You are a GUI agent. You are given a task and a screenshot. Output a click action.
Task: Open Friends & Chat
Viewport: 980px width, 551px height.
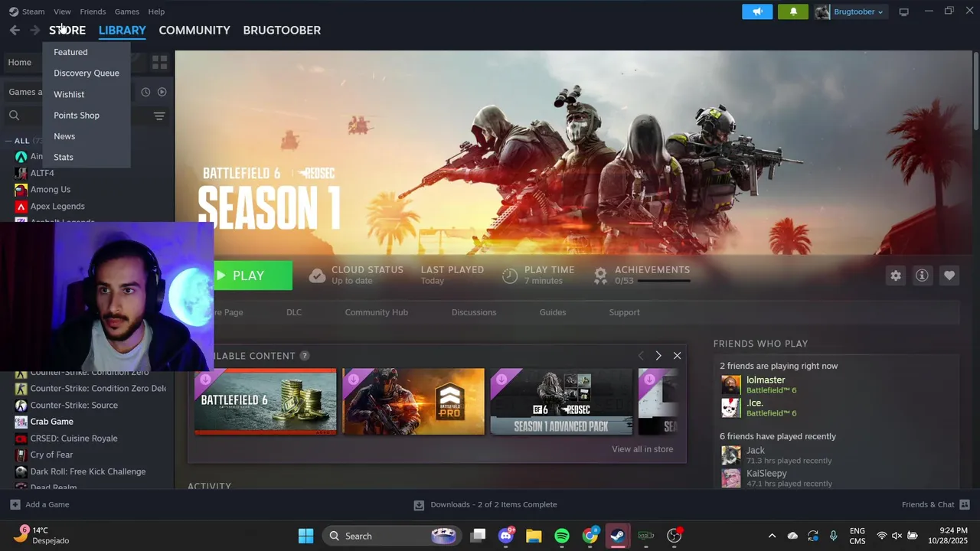(936, 504)
